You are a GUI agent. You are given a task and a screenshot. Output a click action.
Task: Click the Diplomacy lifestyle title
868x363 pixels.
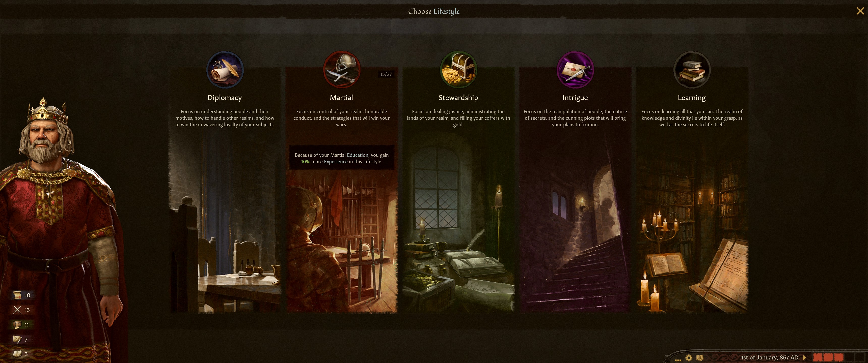pyautogui.click(x=225, y=98)
